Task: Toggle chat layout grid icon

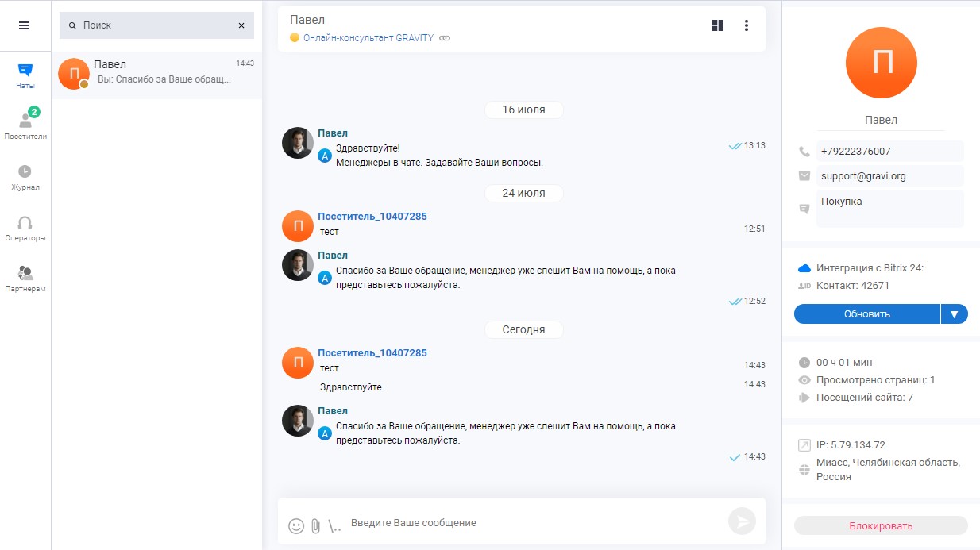Action: [718, 25]
